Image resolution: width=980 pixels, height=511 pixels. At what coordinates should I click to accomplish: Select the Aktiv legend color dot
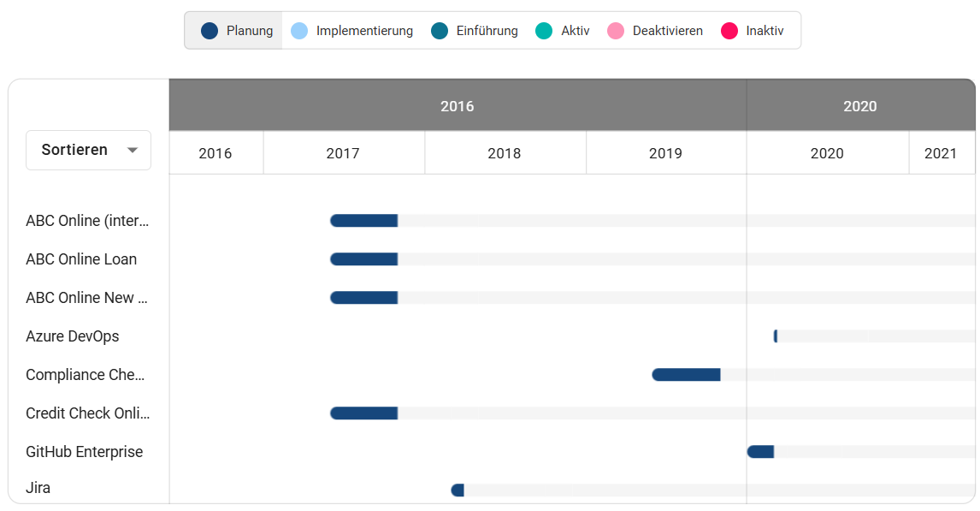point(546,30)
